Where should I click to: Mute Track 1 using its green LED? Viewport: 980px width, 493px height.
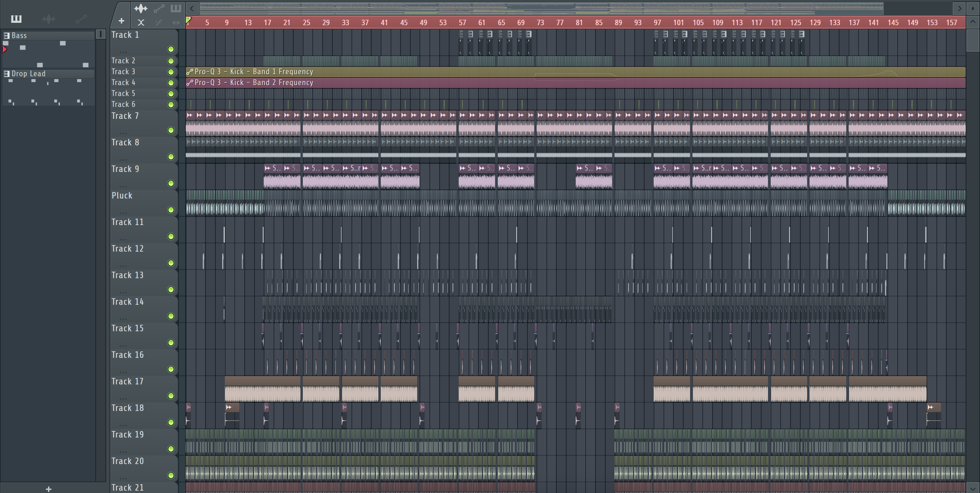pyautogui.click(x=171, y=49)
